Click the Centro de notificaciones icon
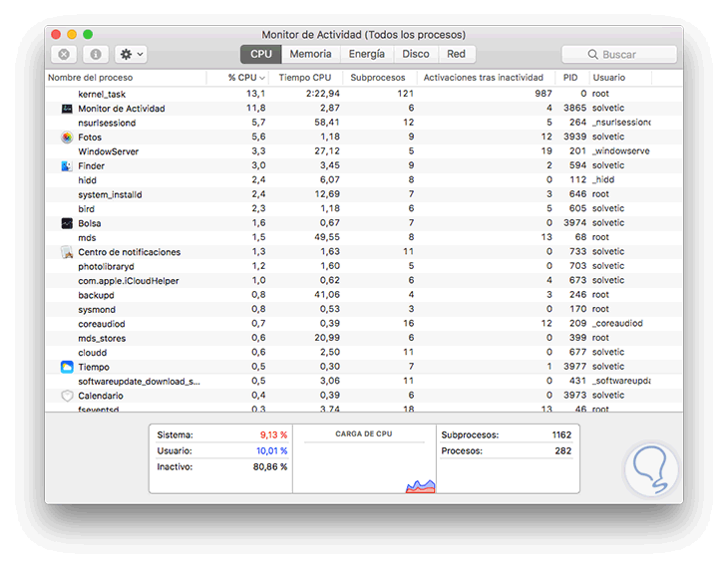Viewport: 728px width, 568px height. [x=67, y=252]
